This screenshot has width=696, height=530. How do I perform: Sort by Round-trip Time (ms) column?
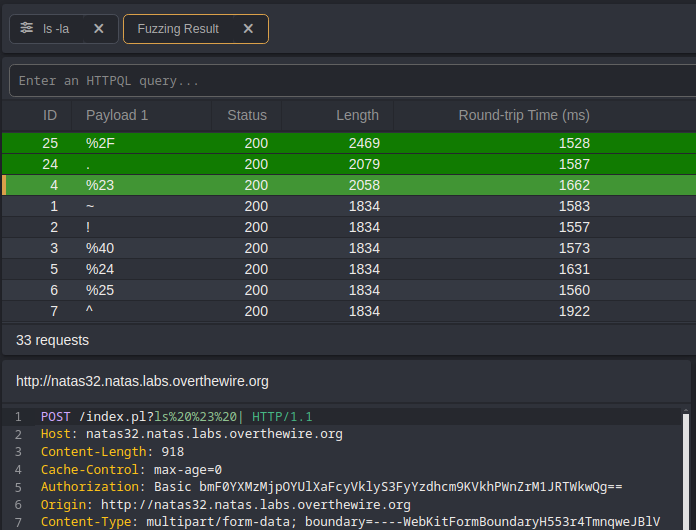pos(524,115)
